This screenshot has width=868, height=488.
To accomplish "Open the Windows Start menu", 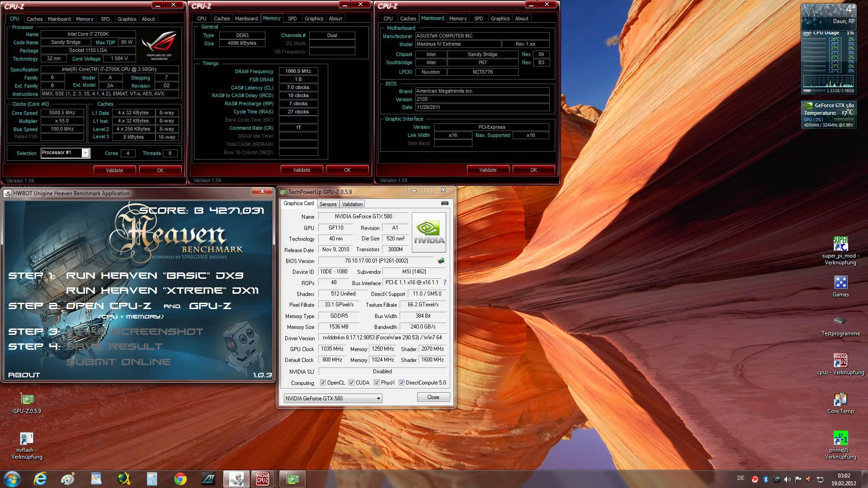I will pos(12,479).
